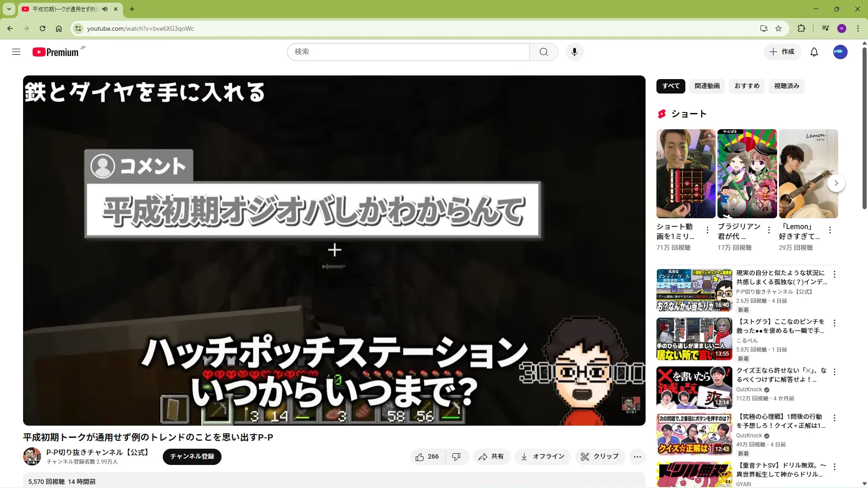The height and width of the screenshot is (488, 868).
Task: Switch to the 関連動画 tab
Action: pyautogui.click(x=707, y=86)
